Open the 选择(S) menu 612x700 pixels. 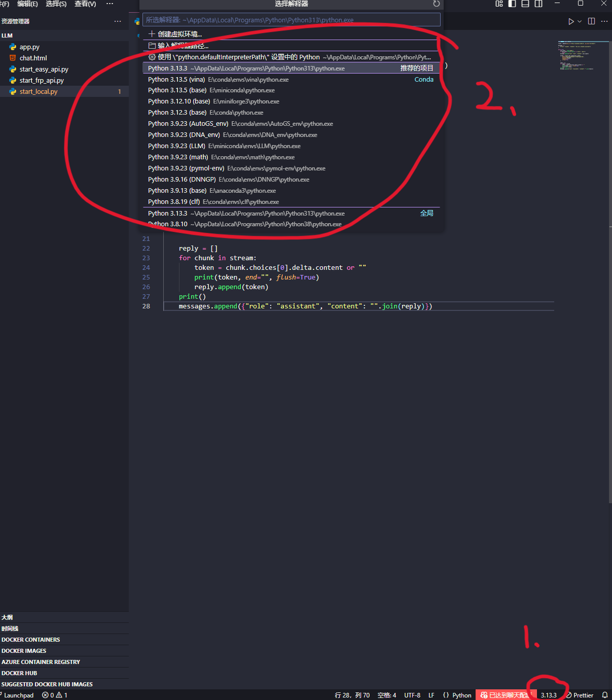[56, 4]
